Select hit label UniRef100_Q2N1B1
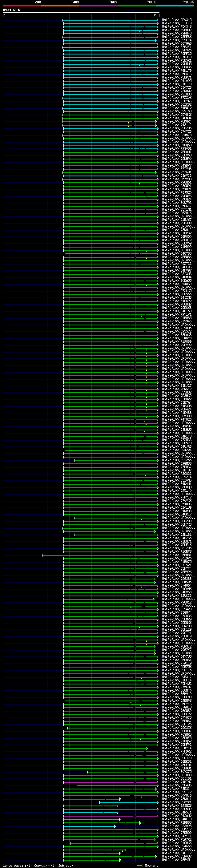 click(x=177, y=535)
